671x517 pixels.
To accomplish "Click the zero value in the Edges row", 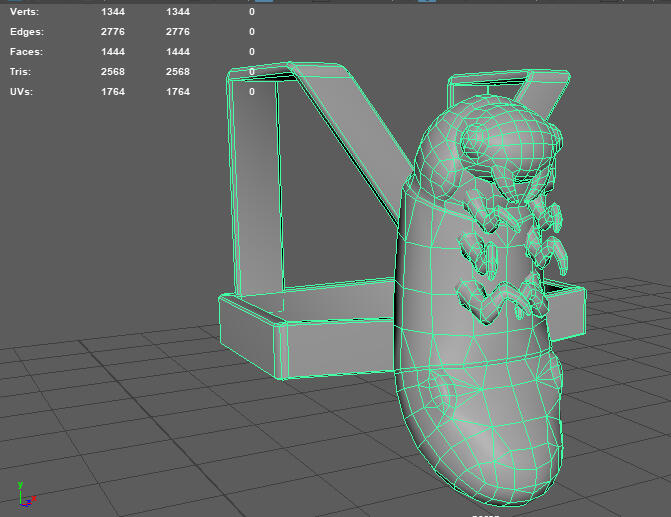I will [252, 32].
